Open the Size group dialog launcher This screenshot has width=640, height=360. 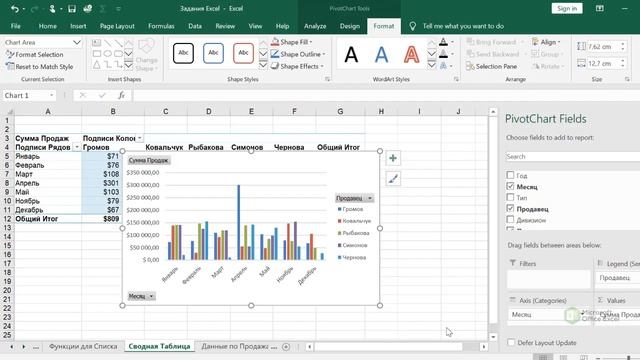627,79
